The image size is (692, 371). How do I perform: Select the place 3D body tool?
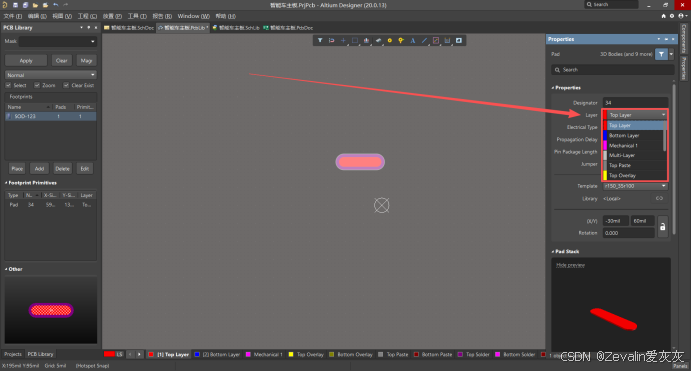pos(378,40)
